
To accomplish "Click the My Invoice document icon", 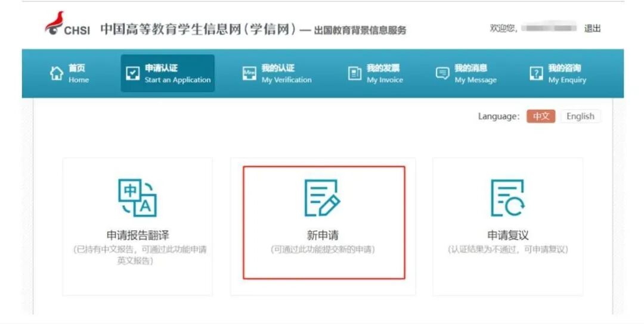I will point(354,74).
